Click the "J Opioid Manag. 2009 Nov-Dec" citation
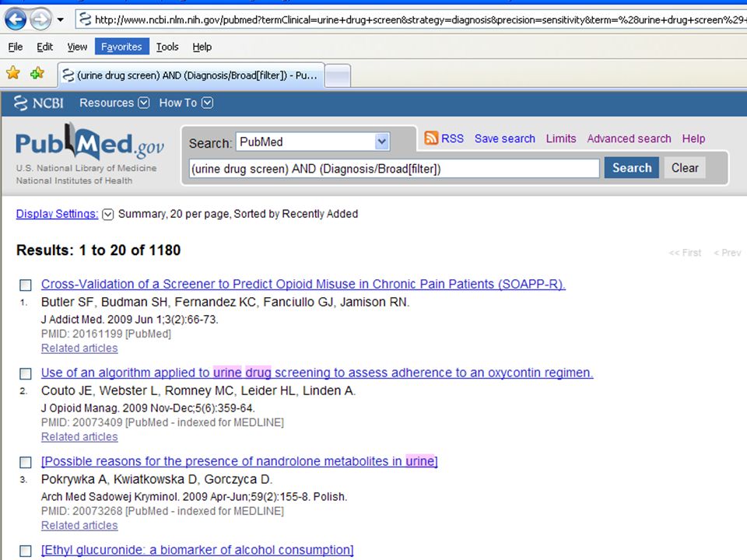This screenshot has width=747, height=560. coord(148,408)
